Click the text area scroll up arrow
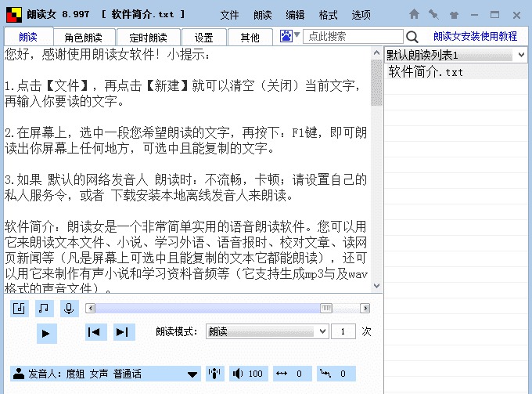532x394 pixels. (x=376, y=52)
